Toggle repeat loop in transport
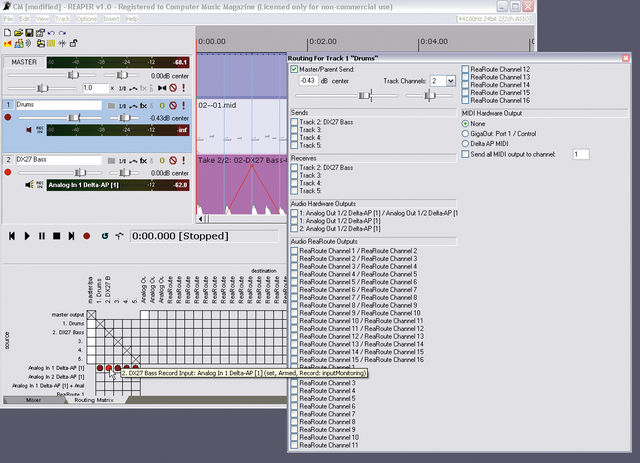 point(105,236)
